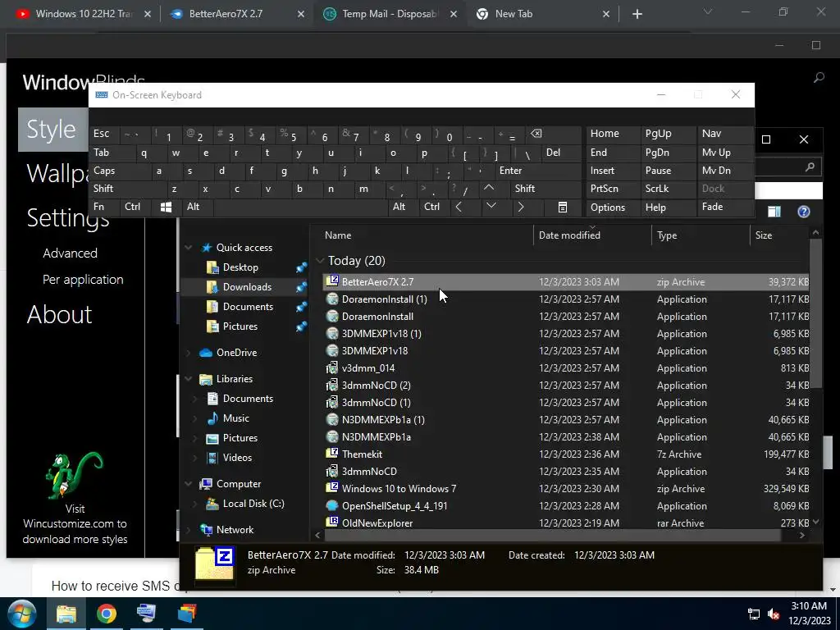The width and height of the screenshot is (840, 630).
Task: Click the Explorer search magnifier icon
Action: 810,167
